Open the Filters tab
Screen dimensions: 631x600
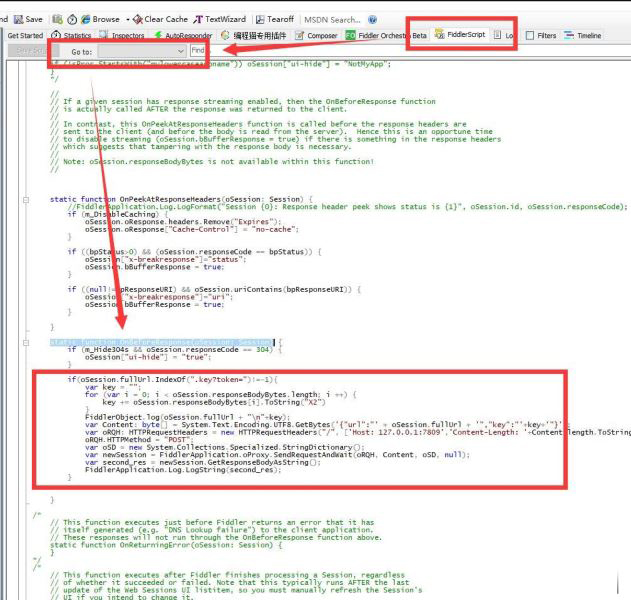pyautogui.click(x=541, y=35)
